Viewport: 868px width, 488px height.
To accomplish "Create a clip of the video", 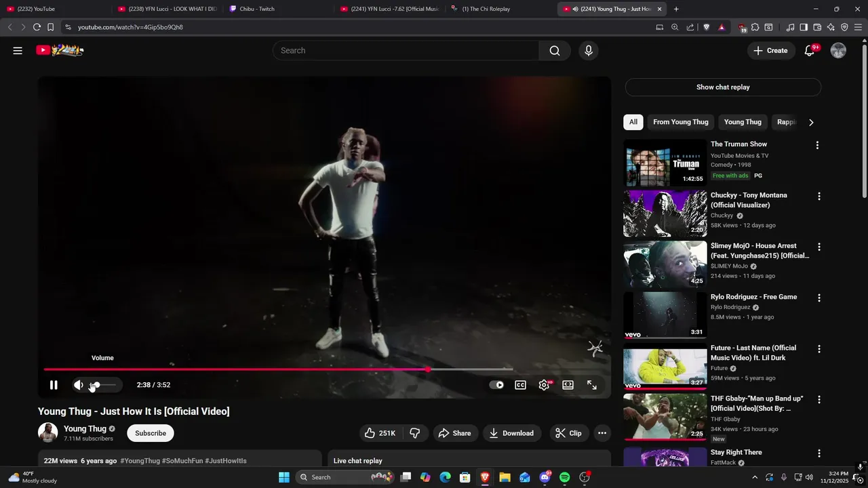I will click(x=568, y=433).
